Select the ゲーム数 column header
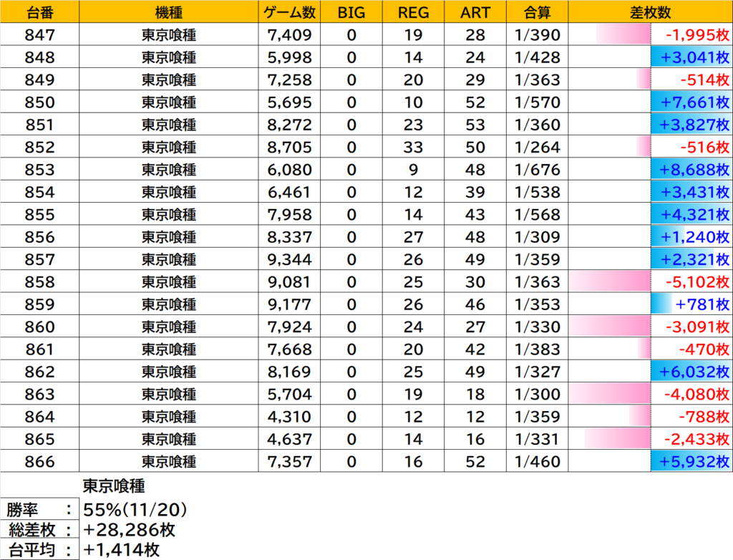 pyautogui.click(x=291, y=12)
